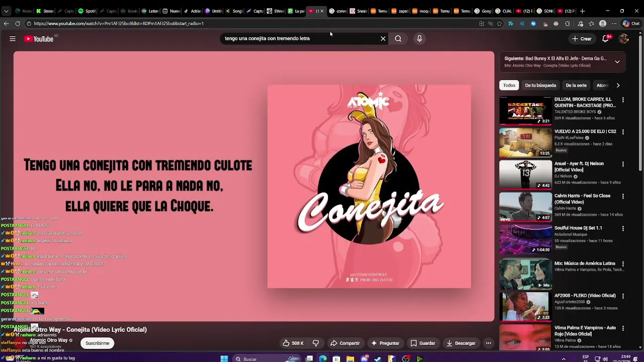
Task: Go to the YouTube home logo
Action: [39, 39]
